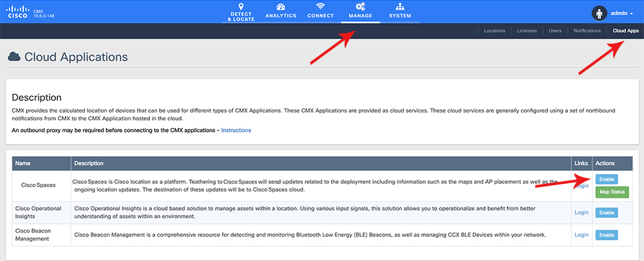
Task: Open the Users submenu
Action: (x=555, y=31)
